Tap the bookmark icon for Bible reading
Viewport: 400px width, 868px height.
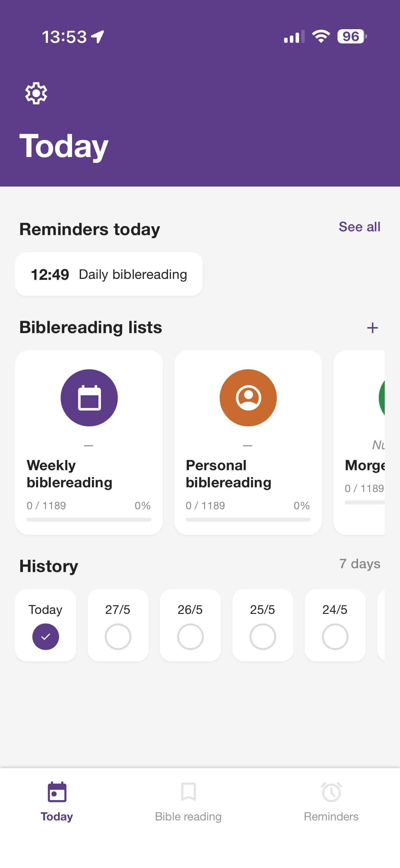tap(188, 792)
